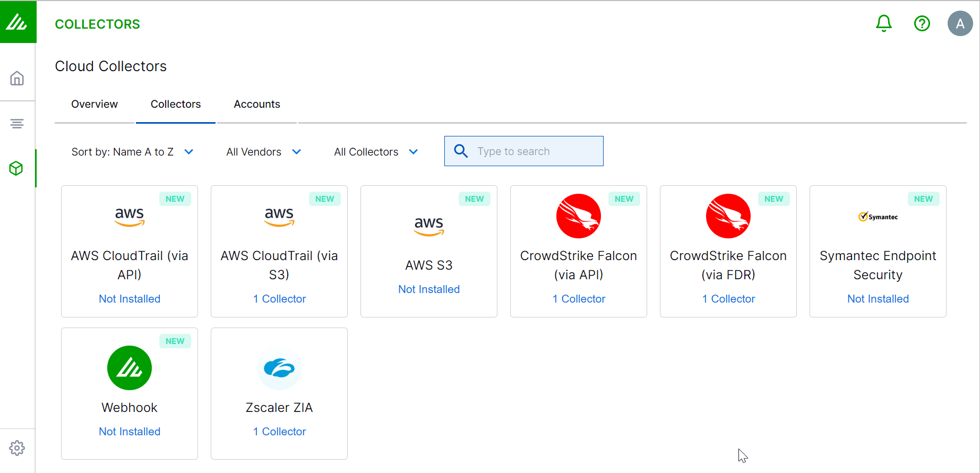Switch to the Overview tab
Image resolution: width=980 pixels, height=473 pixels.
[x=94, y=104]
